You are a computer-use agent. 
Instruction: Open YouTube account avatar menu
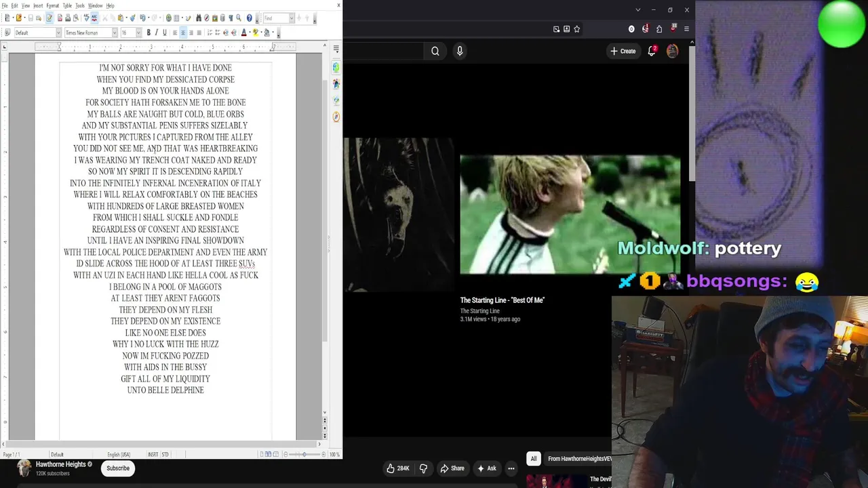pos(672,51)
